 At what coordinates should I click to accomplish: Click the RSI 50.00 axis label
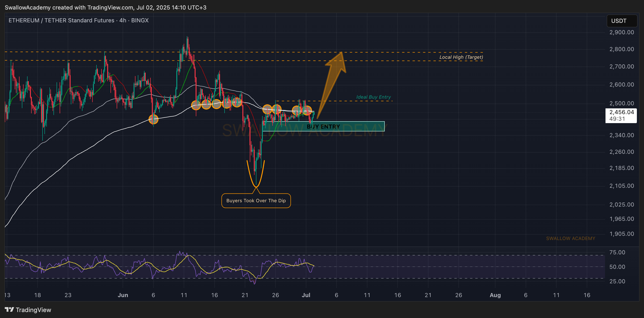pyautogui.click(x=617, y=267)
